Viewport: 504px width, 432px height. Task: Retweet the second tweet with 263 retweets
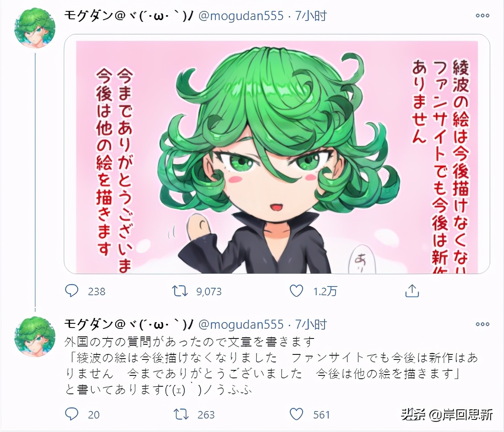pyautogui.click(x=181, y=414)
